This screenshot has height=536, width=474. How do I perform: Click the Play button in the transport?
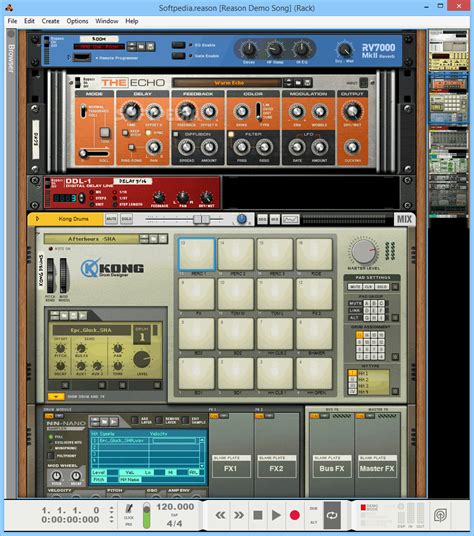276,515
